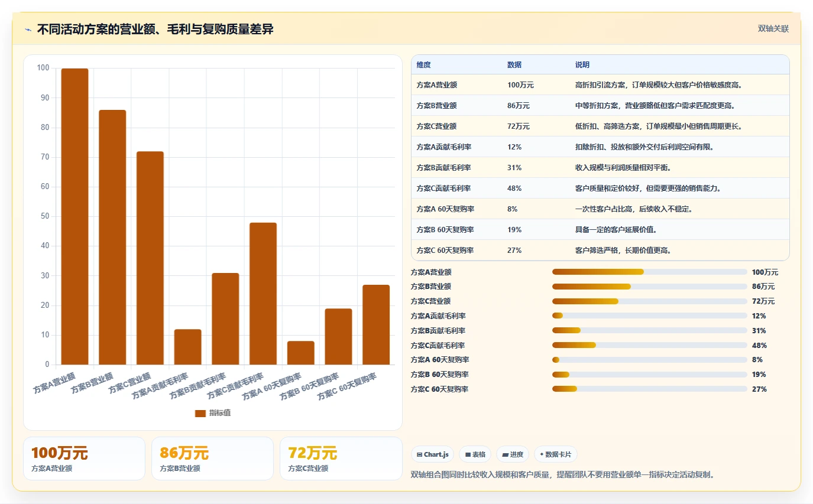
Task: Click table value 100万元
Action: point(520,85)
